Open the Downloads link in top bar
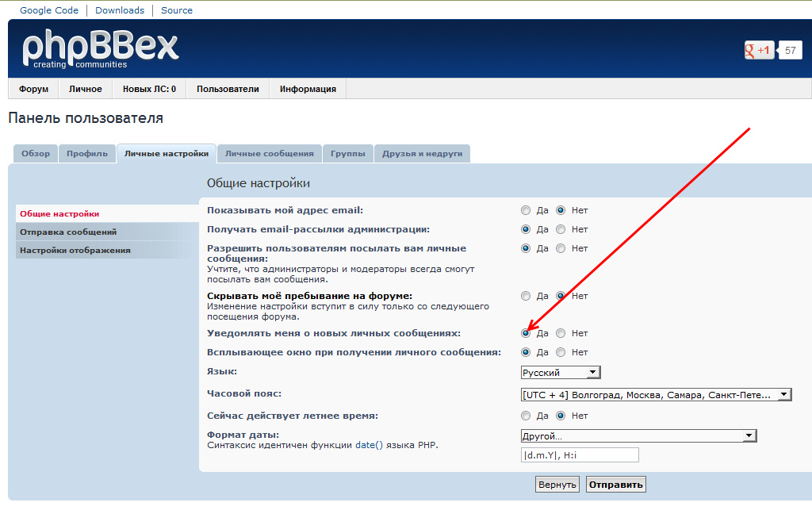 [120, 10]
